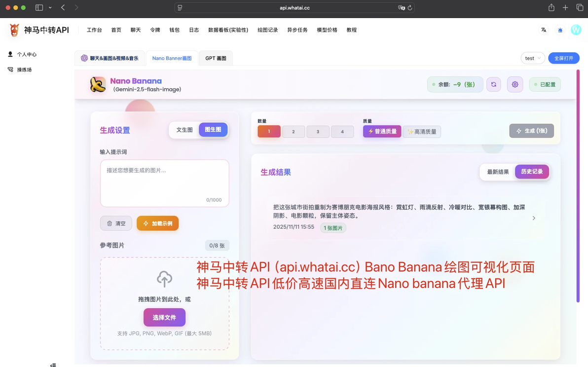This screenshot has height=367, width=588.
Task: Open 绘图记录 in top navigation
Action: (268, 30)
